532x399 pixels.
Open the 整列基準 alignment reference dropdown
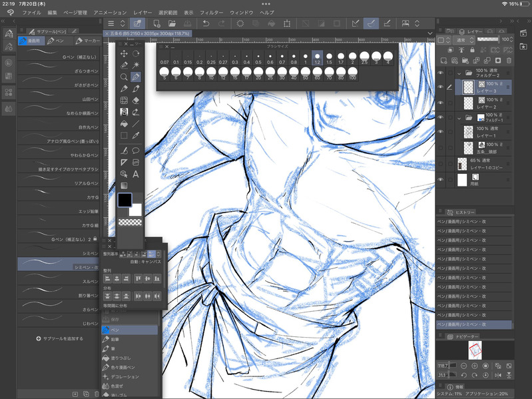[158, 254]
